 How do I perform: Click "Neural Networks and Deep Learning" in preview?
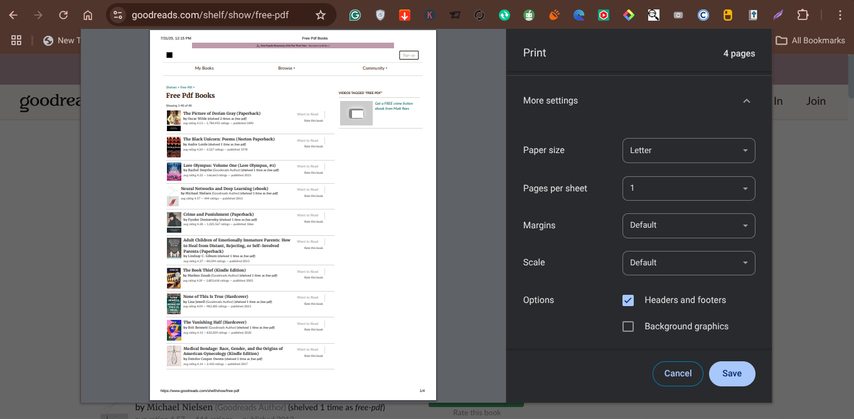[224, 189]
